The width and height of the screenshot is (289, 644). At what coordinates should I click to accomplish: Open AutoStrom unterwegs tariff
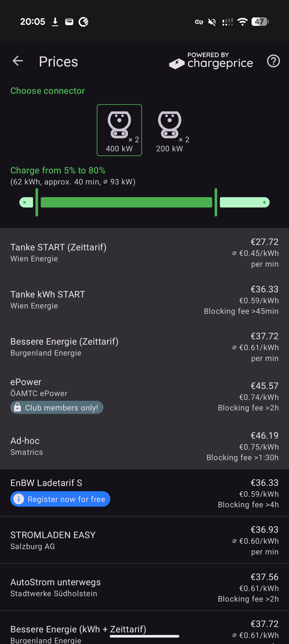point(144,587)
